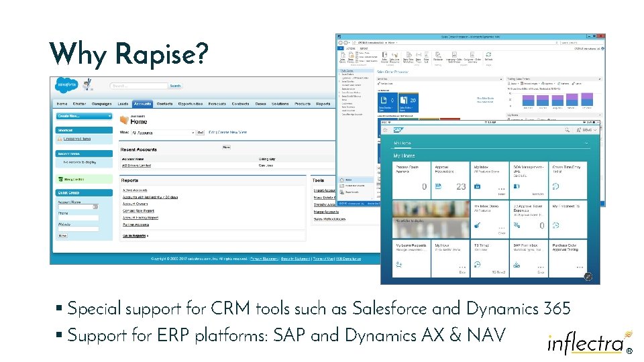Open the Account Owners report link
The height and width of the screenshot is (362, 644).
(x=135, y=204)
